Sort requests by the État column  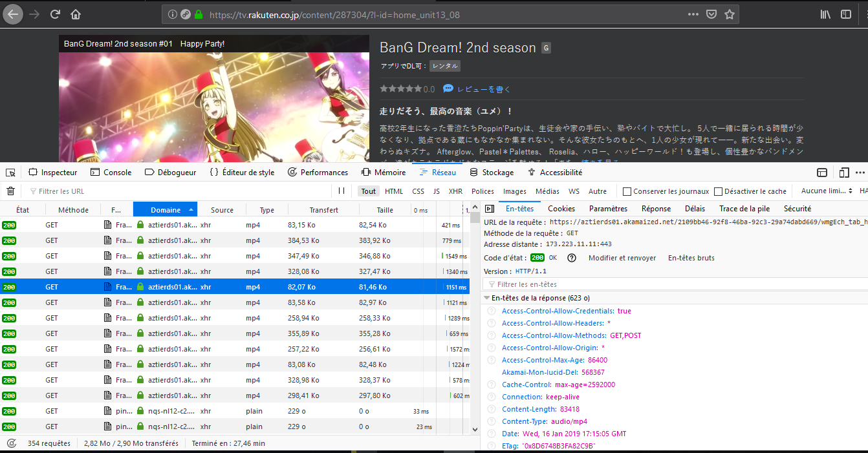point(23,209)
